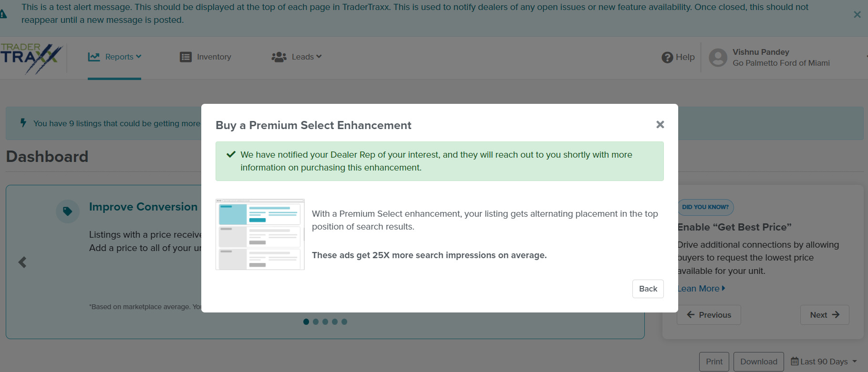Viewport: 868px width, 372px height.
Task: Click the carousel left arrow
Action: pyautogui.click(x=22, y=262)
